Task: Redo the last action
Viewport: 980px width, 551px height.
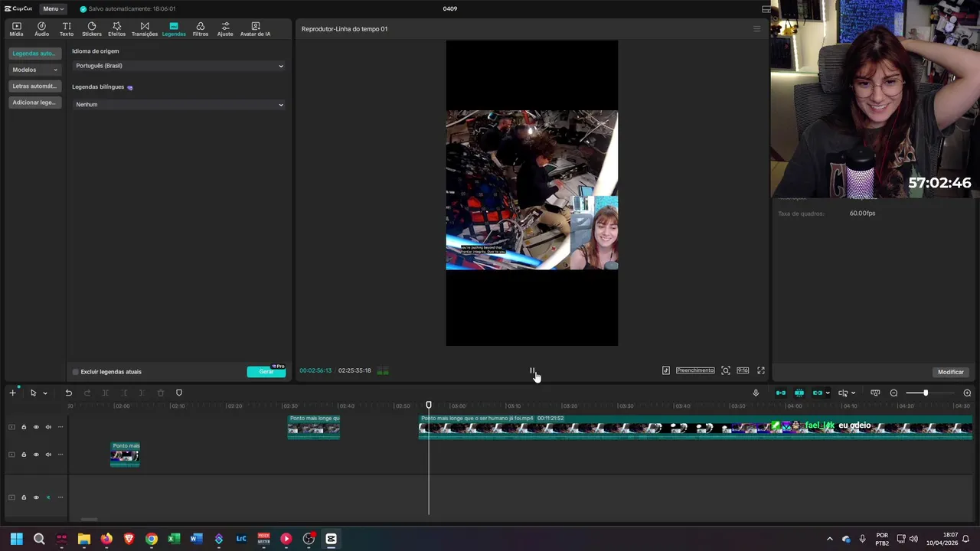Action: (x=87, y=393)
